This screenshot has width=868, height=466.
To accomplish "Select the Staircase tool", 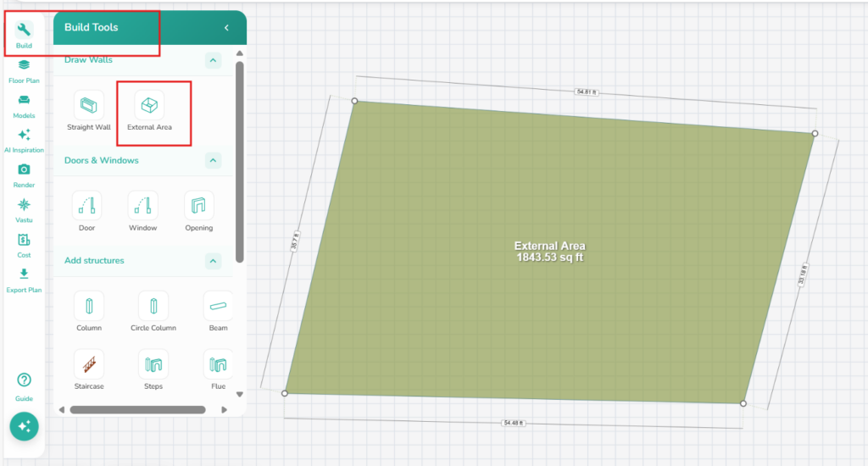I will (88, 364).
